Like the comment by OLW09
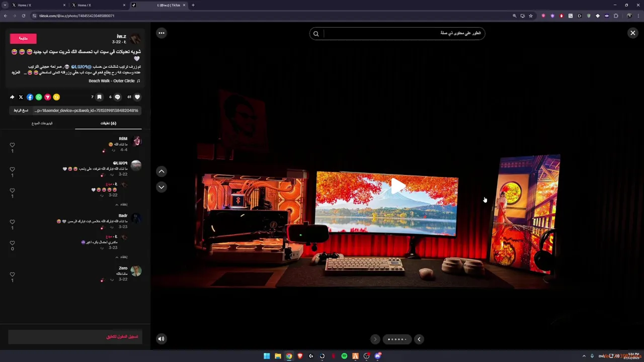 click(12, 169)
